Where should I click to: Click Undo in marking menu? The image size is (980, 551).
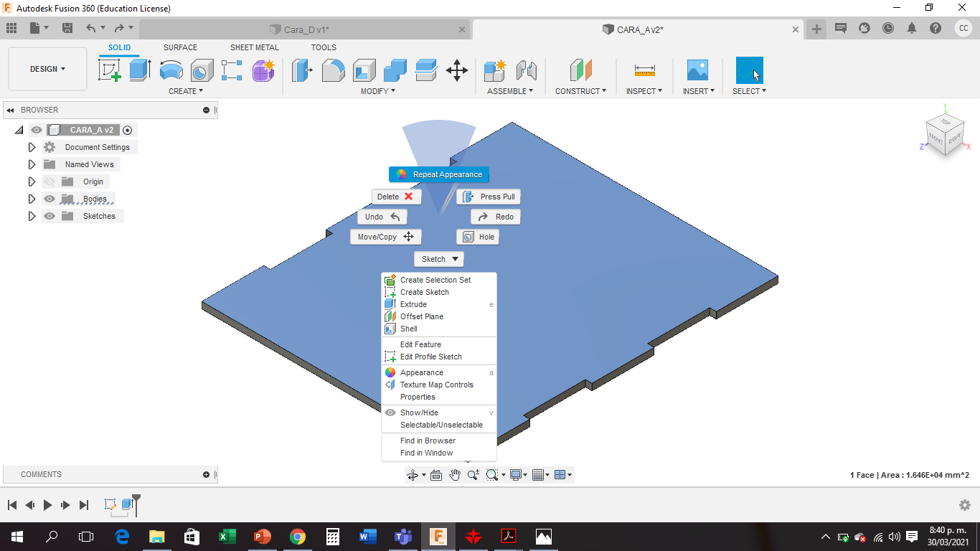(382, 217)
